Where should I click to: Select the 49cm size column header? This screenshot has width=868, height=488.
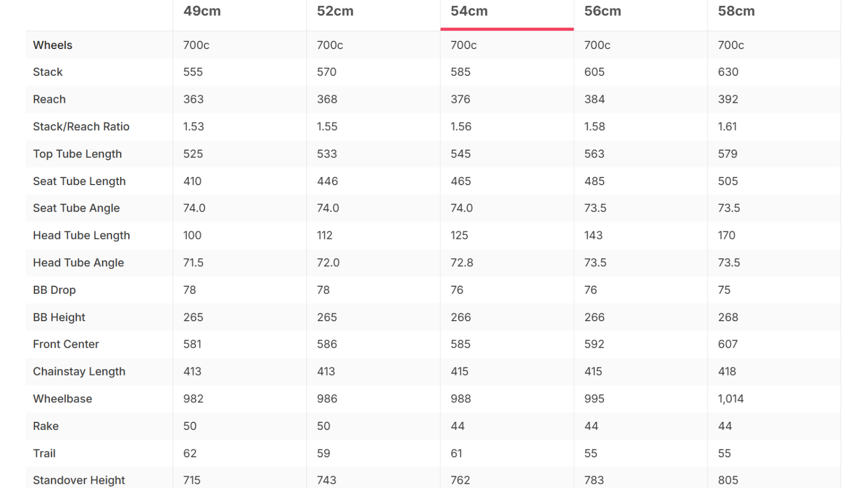pos(202,11)
